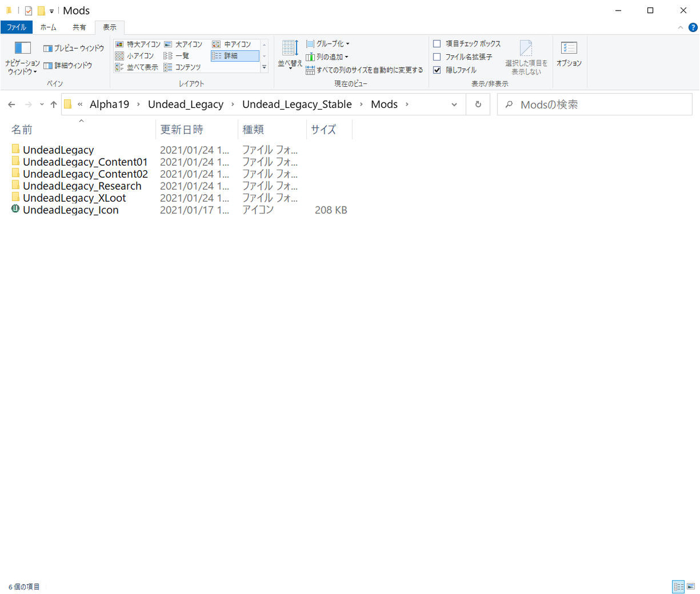Click Undead_Legacy in the breadcrumb path
This screenshot has height=594, width=700.
pos(185,104)
